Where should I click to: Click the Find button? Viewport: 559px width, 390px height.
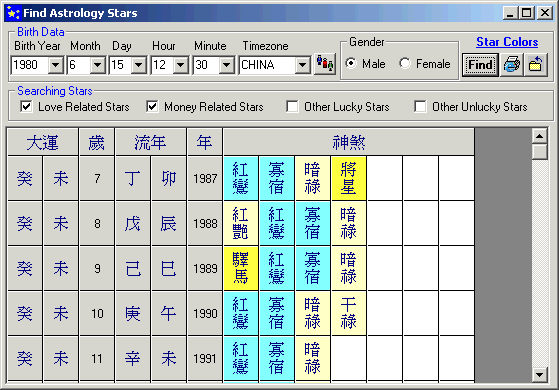[x=480, y=65]
